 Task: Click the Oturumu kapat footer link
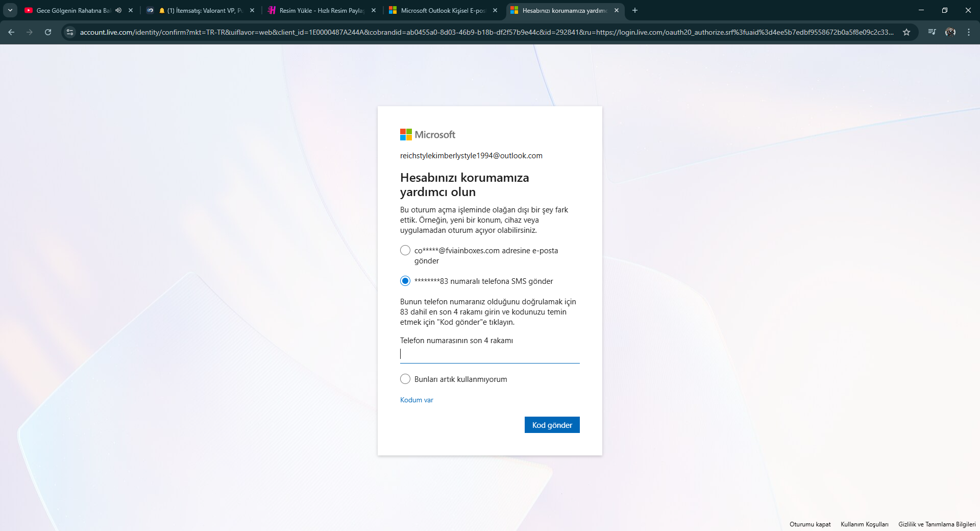tap(810, 524)
